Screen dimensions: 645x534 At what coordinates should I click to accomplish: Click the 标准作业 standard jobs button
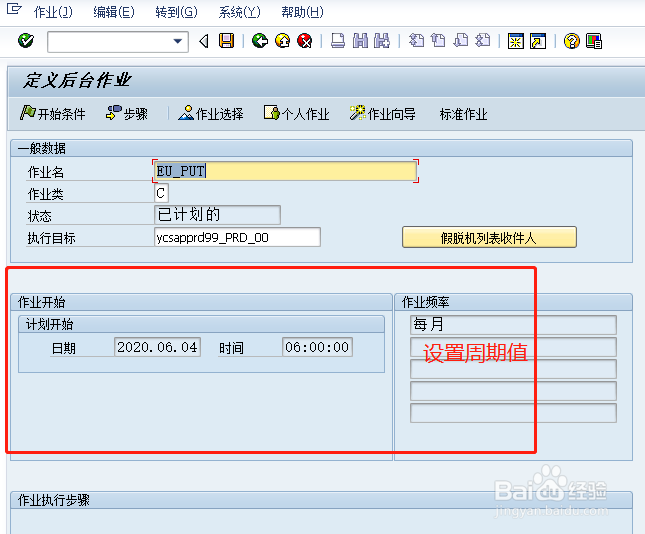click(463, 114)
